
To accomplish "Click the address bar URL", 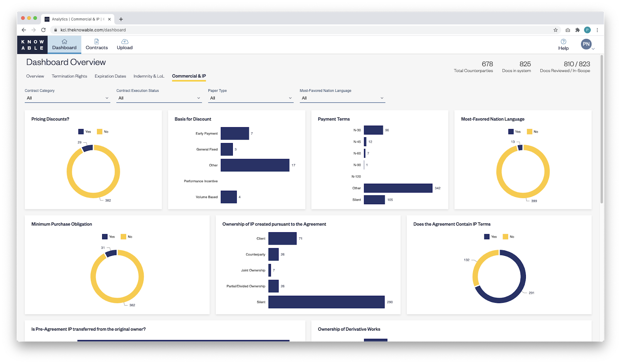I will coord(93,30).
